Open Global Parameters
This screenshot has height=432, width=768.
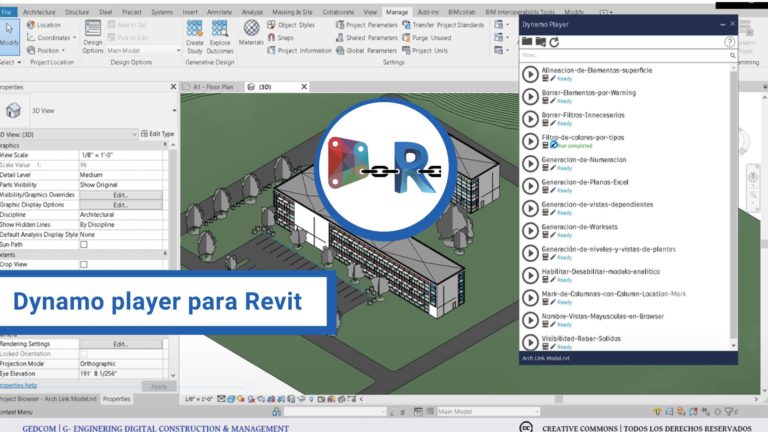tap(366, 50)
